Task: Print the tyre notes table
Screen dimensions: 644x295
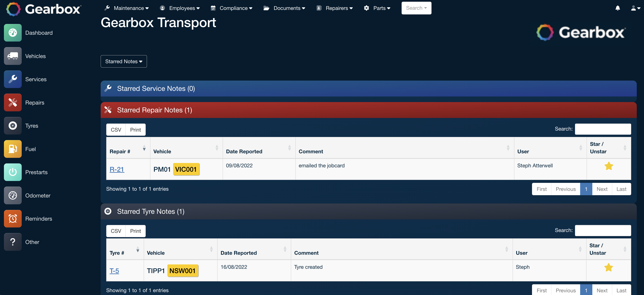Action: point(135,231)
